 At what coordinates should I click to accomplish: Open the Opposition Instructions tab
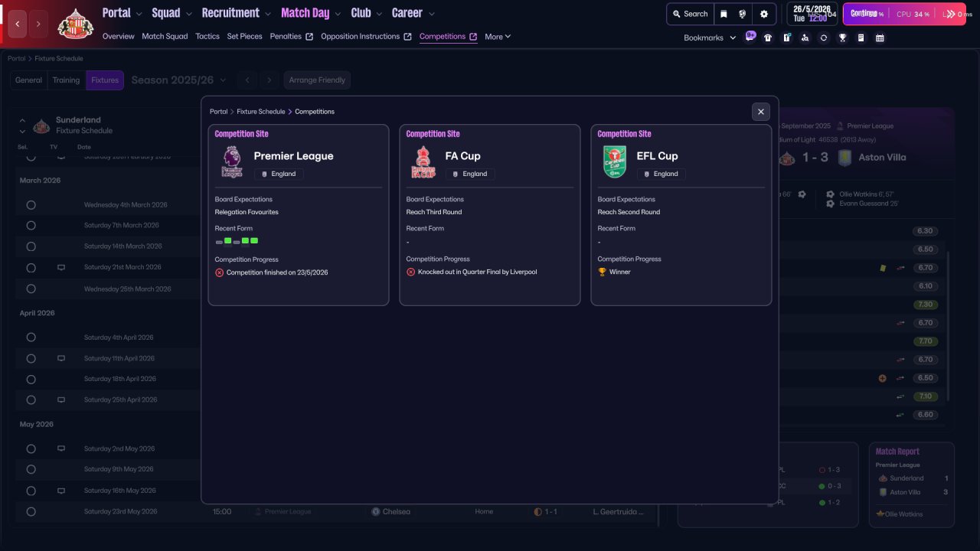coord(366,37)
